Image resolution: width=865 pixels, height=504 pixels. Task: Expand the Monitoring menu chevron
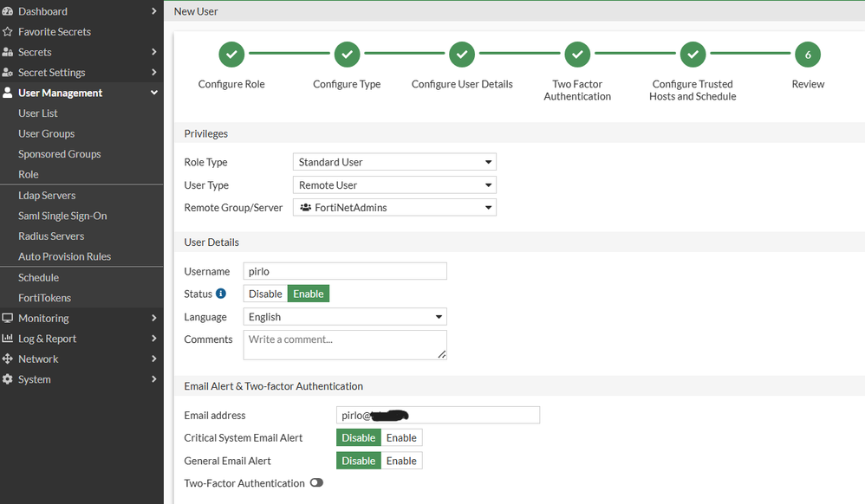[154, 318]
